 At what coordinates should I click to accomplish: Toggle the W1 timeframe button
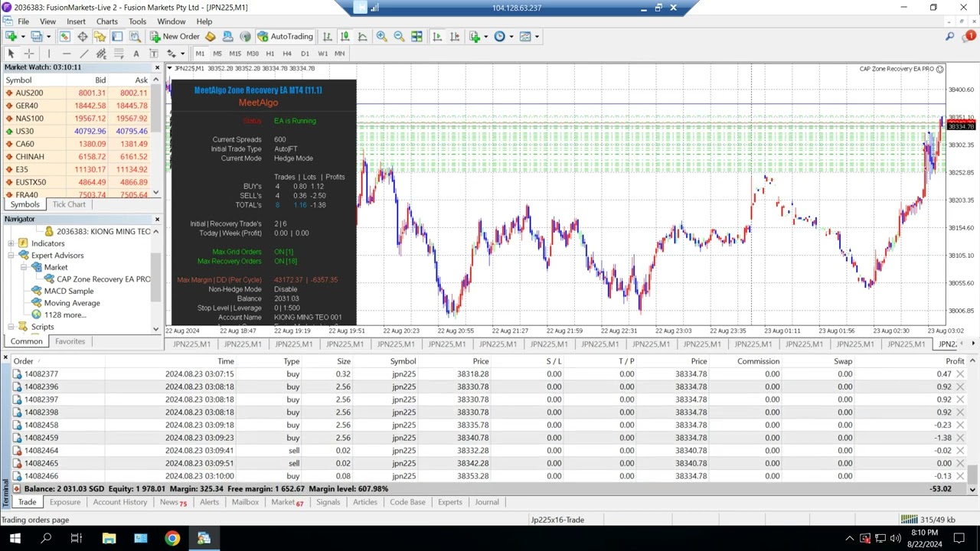tap(322, 54)
